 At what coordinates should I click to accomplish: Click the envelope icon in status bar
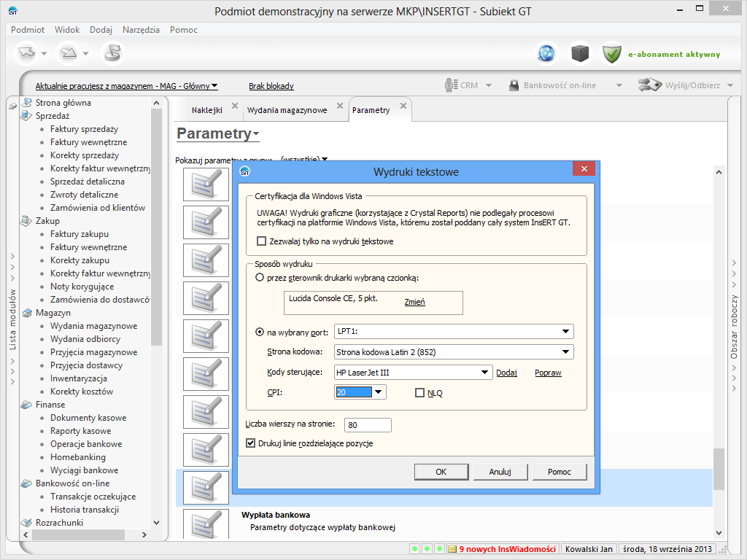pos(452,549)
